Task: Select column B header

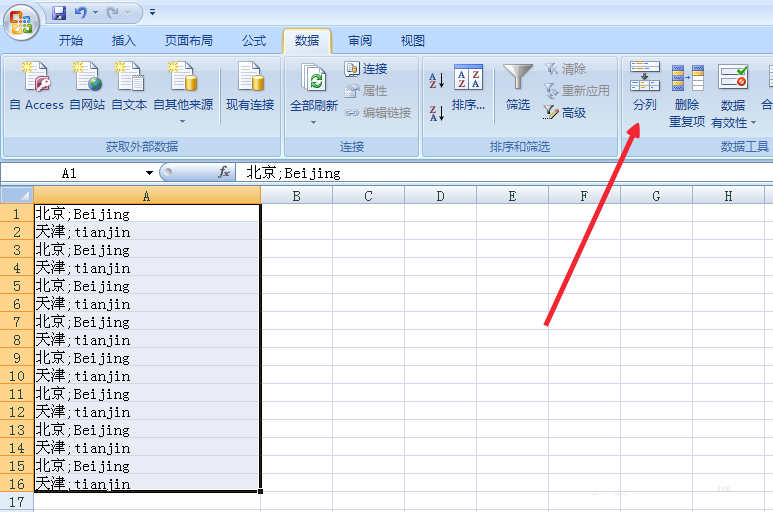Action: click(296, 196)
